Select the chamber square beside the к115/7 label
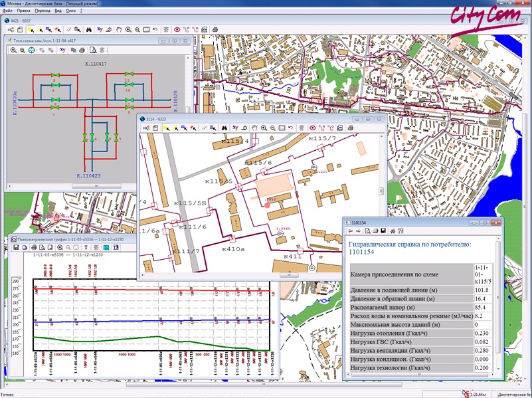The image size is (532, 398). pyautogui.click(x=320, y=148)
